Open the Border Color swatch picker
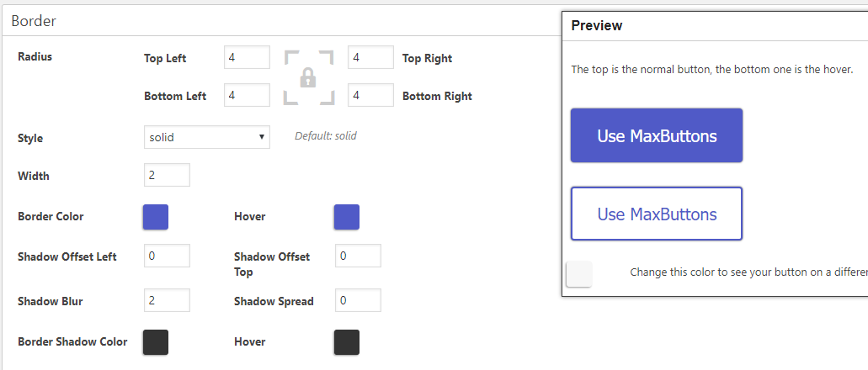 tap(156, 217)
